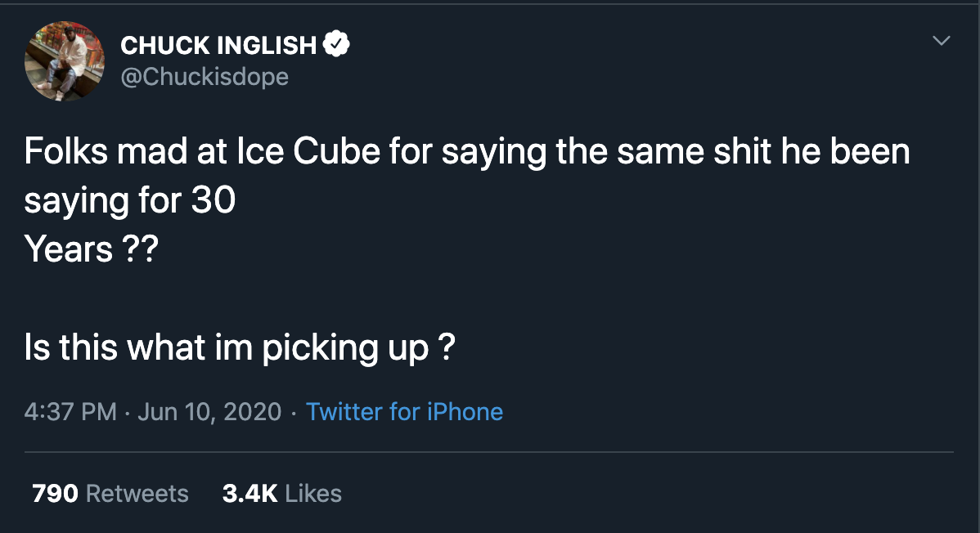Click the 3.4K like count number
980x533 pixels.
[x=249, y=494]
